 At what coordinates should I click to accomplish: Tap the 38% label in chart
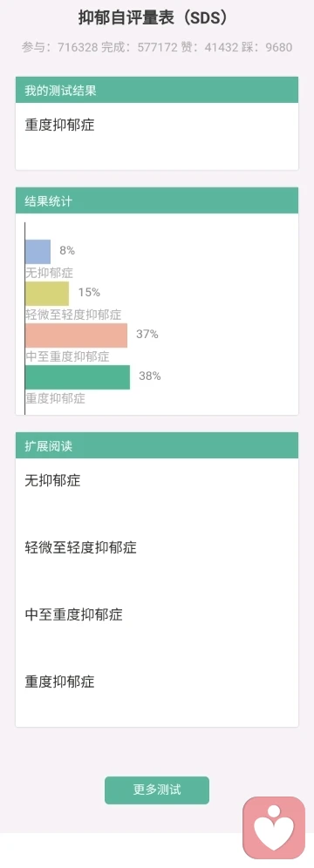(149, 376)
